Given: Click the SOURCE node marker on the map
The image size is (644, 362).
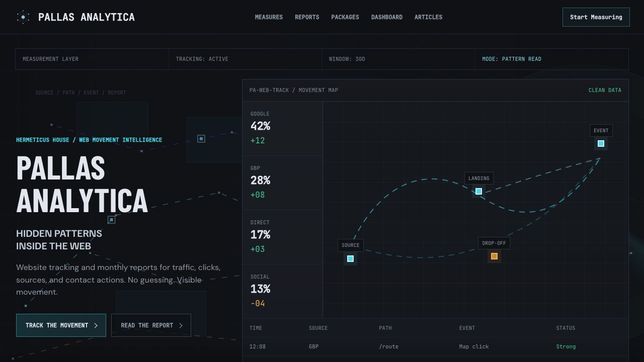Looking at the screenshot, I should click(350, 259).
